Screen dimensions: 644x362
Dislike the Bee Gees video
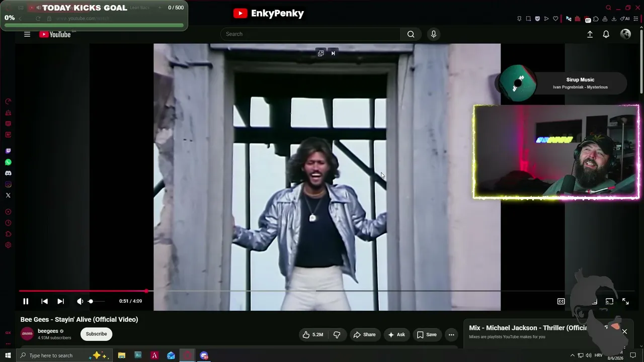337,334
